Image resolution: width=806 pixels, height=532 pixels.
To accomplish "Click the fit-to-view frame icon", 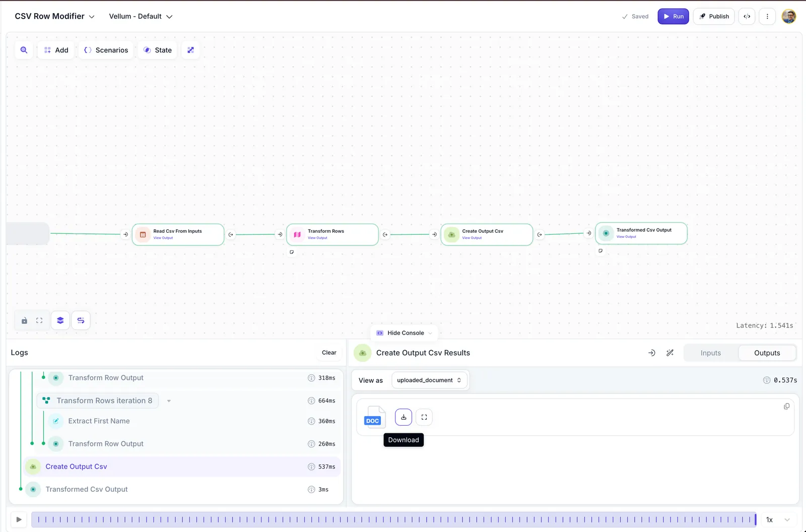I will click(39, 320).
